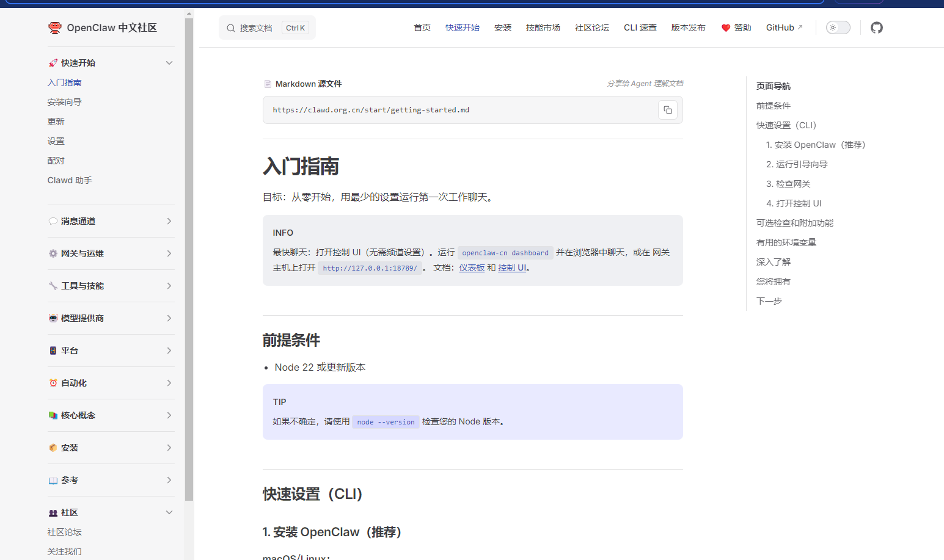This screenshot has width=944, height=560.
Task: Click the rocket icon beside 快速开始
Action: coord(53,63)
